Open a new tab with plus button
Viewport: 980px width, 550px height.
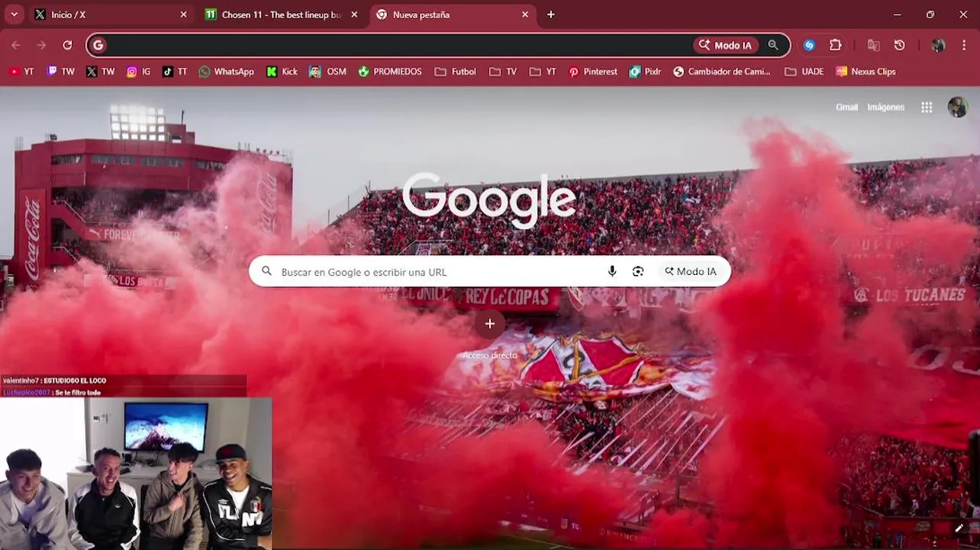coord(551,15)
